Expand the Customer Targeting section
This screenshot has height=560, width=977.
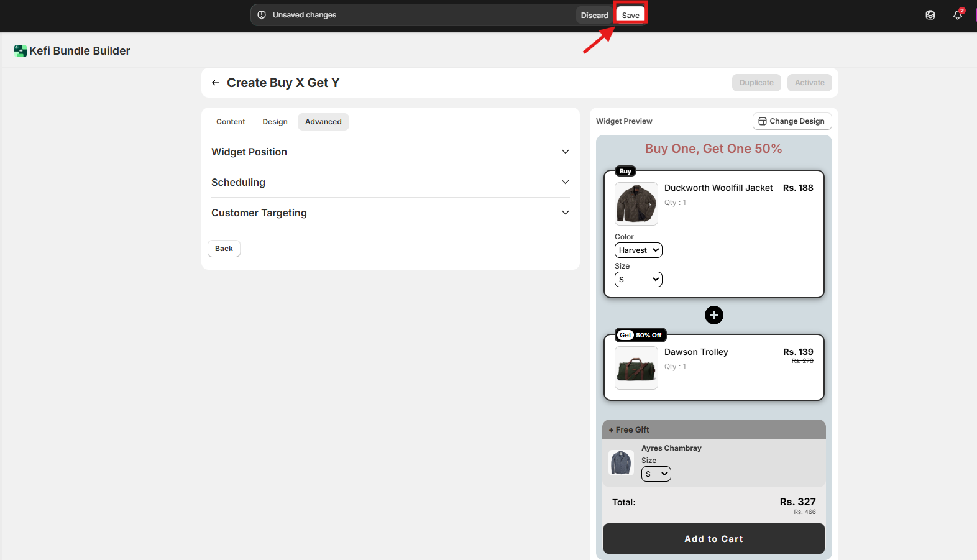click(x=390, y=213)
